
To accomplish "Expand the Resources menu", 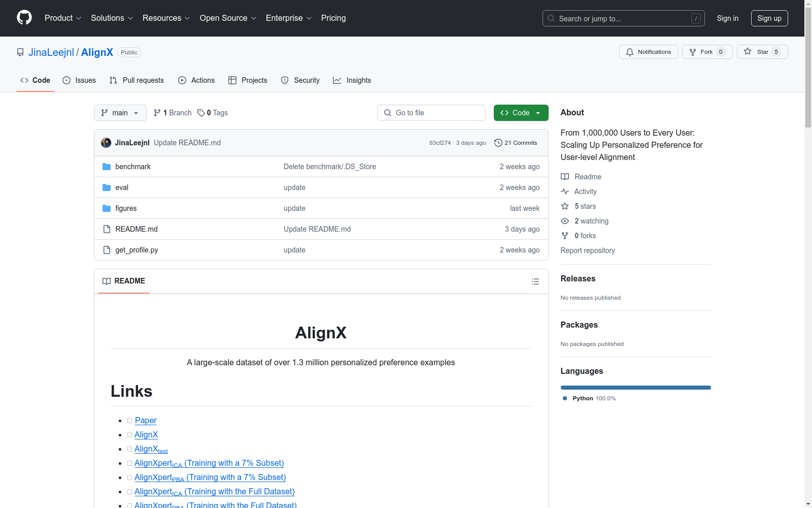I will click(166, 18).
